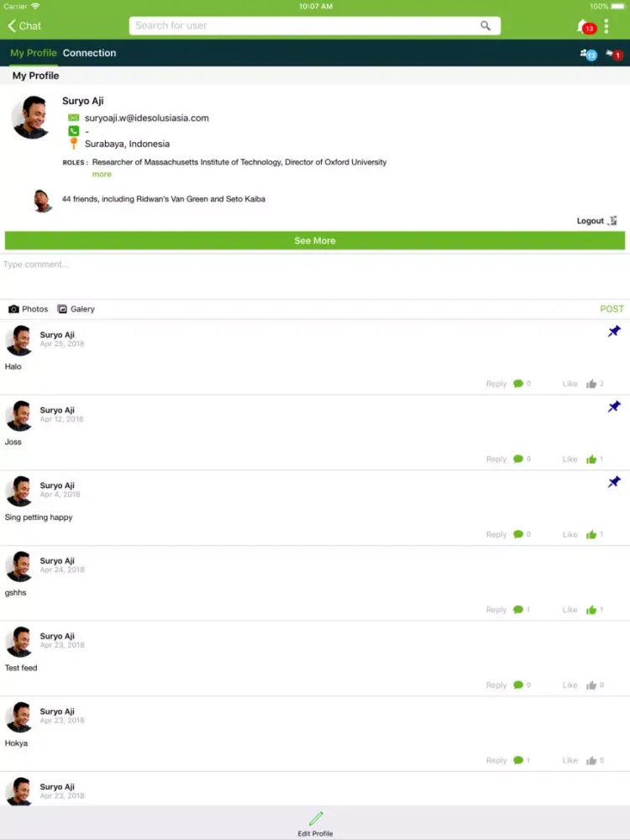
Task: Focus the "Type comment..." text box
Action: click(x=315, y=276)
